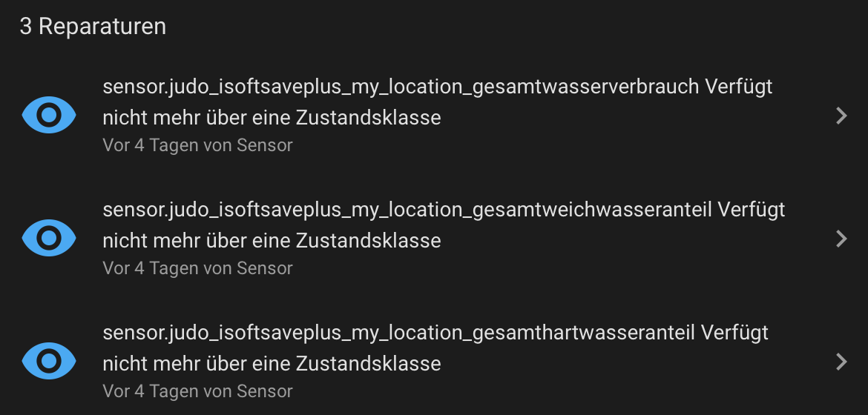The image size is (868, 415).
Task: Expand chevron for gesamthartwasseranteil repair
Action: pos(841,361)
